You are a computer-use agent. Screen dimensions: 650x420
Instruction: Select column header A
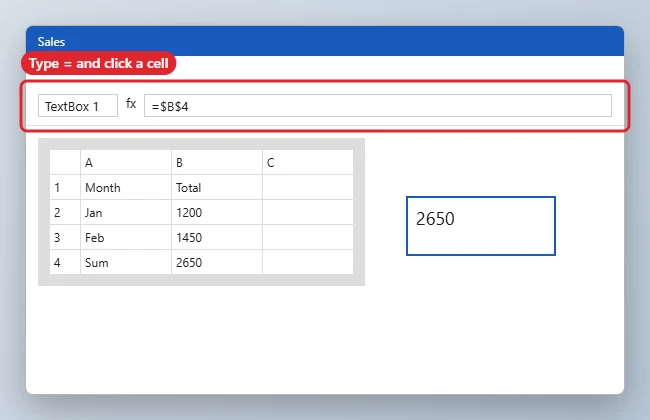126,163
